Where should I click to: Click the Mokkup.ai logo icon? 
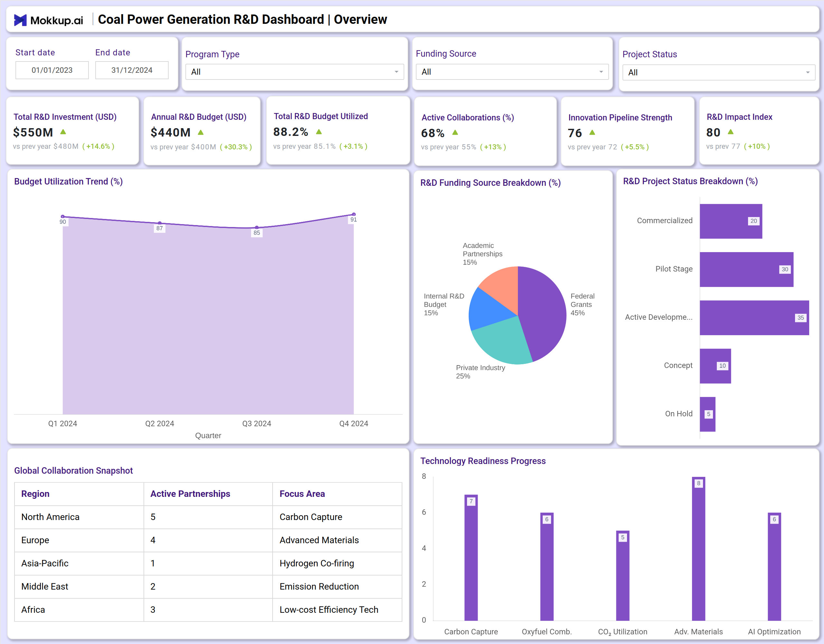point(20,20)
